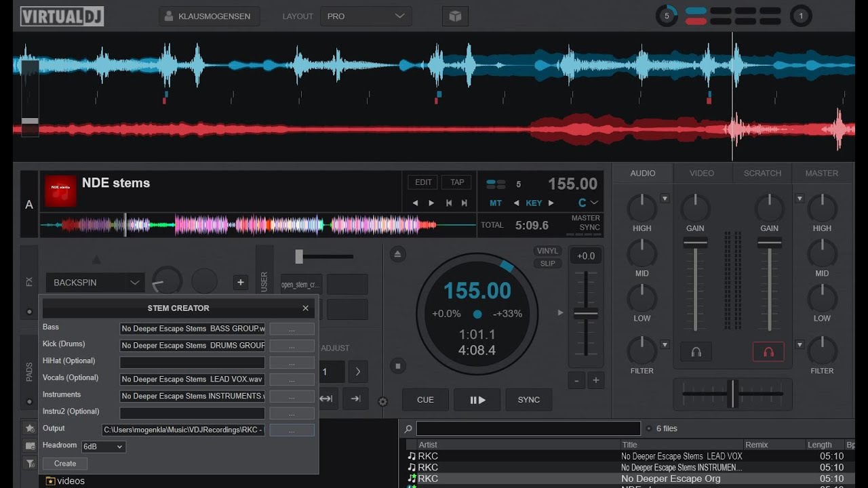The height and width of the screenshot is (488, 868).
Task: Expand the right FILTER dropdown arrow
Action: point(800,344)
